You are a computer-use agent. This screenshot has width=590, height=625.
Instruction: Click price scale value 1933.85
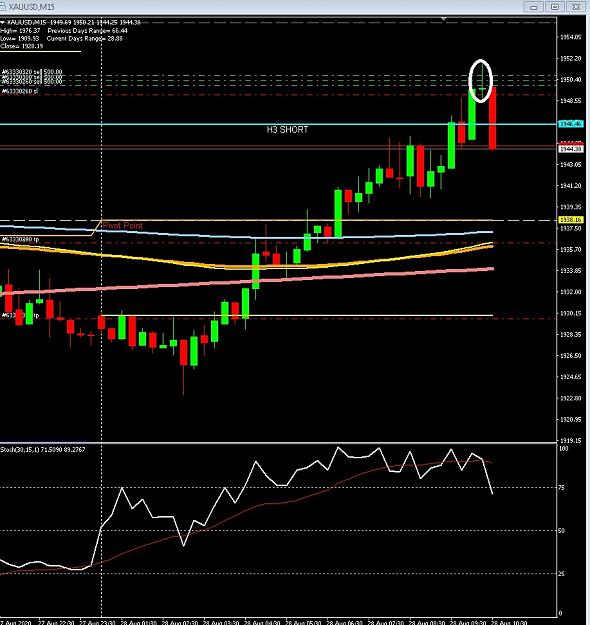(570, 271)
